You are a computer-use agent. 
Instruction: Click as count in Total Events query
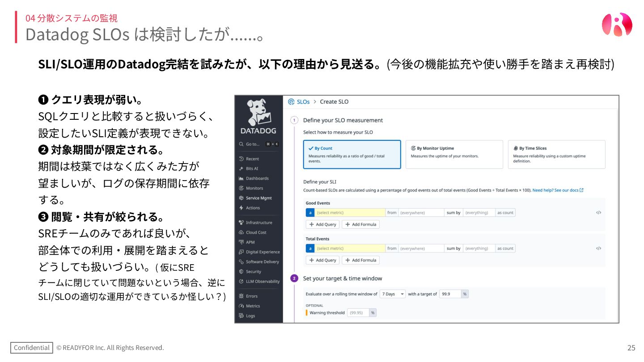pos(505,248)
